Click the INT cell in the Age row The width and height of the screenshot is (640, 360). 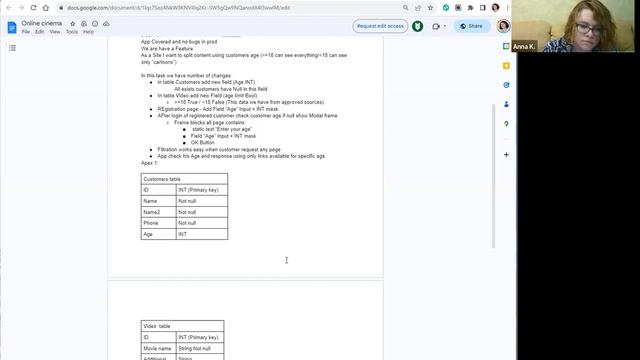[x=202, y=234]
